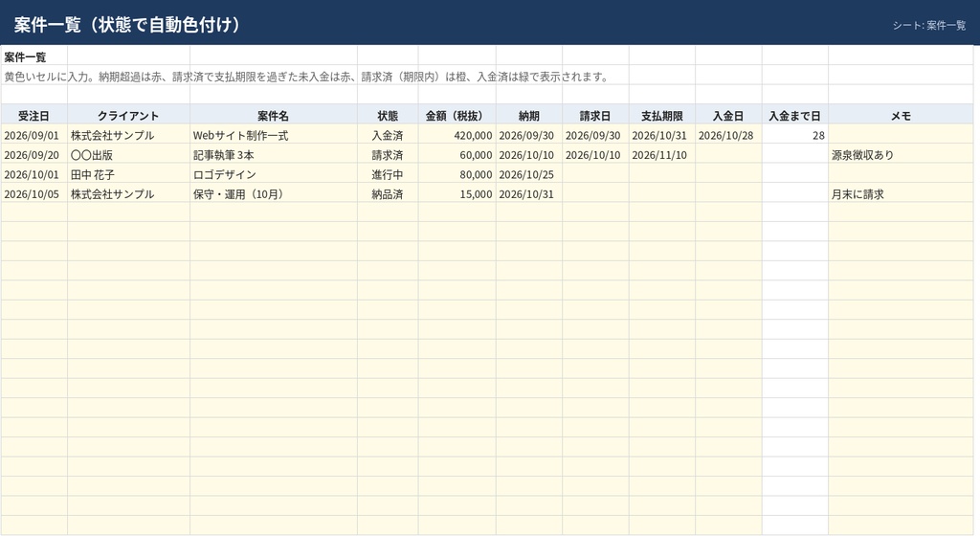Select payment deadline cell 2026/11/10
Image resolution: width=980 pixels, height=536 pixels.
pos(662,155)
